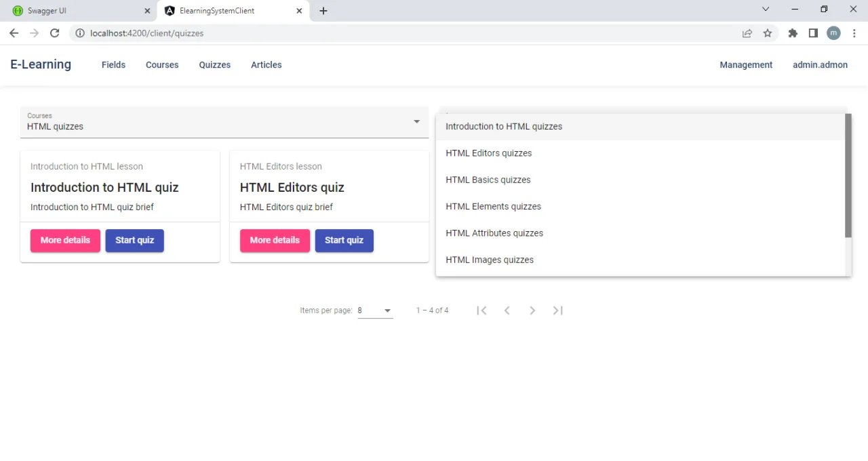Toggle the browser side panel icon

(813, 33)
